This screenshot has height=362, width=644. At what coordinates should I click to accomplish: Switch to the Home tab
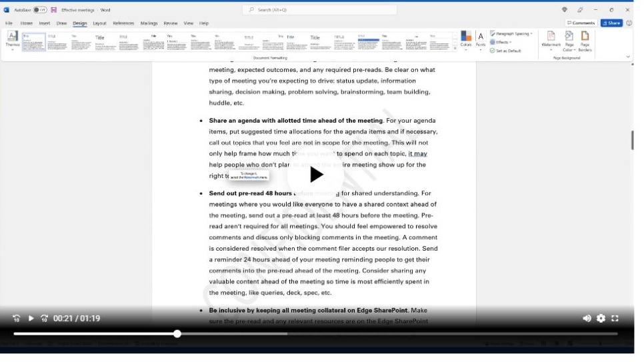(x=26, y=23)
